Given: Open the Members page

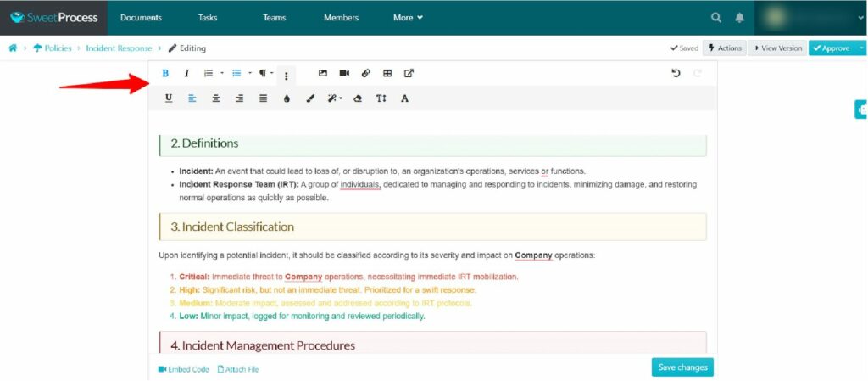Looking at the screenshot, I should 341,18.
